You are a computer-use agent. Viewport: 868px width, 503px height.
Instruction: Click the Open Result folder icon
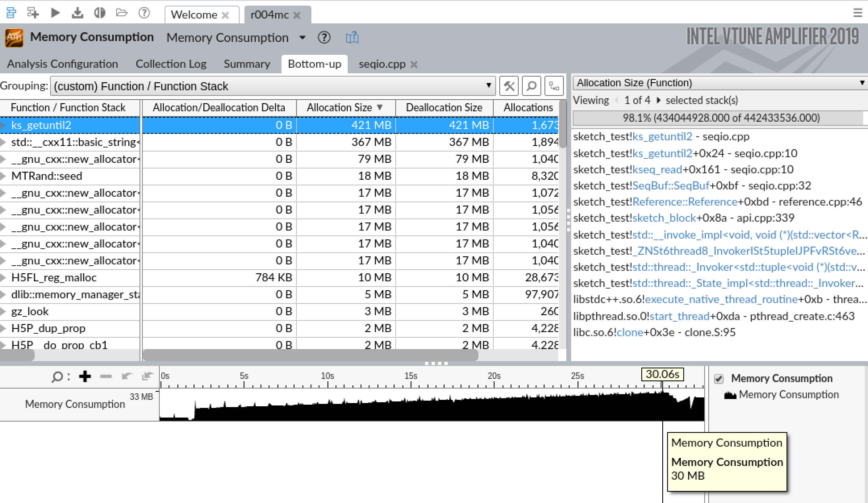tap(123, 13)
